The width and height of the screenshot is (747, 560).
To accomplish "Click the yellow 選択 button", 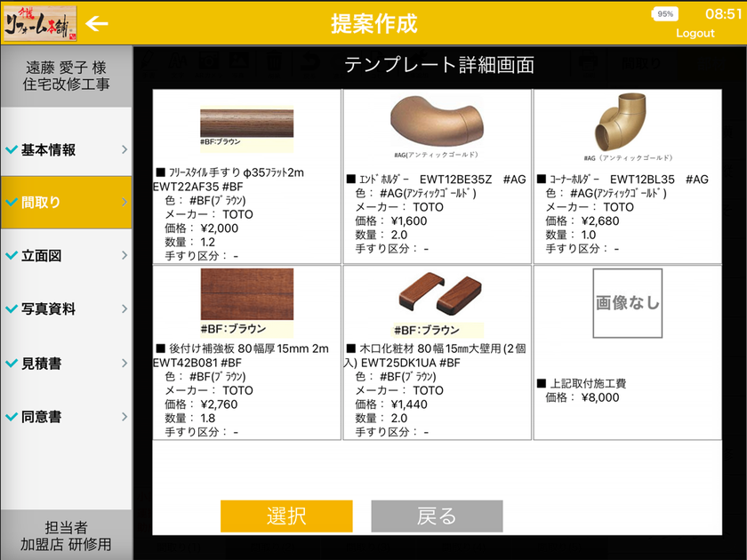I will coord(286,516).
